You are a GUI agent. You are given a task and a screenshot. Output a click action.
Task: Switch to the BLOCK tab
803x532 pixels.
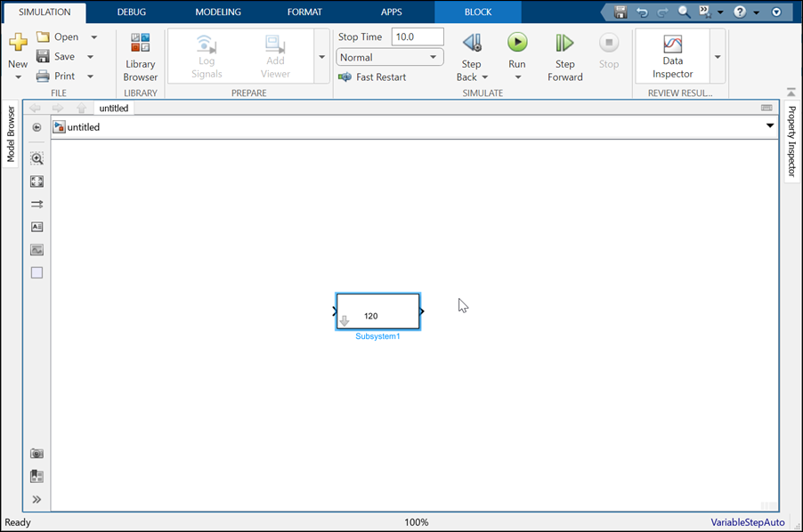[477, 12]
